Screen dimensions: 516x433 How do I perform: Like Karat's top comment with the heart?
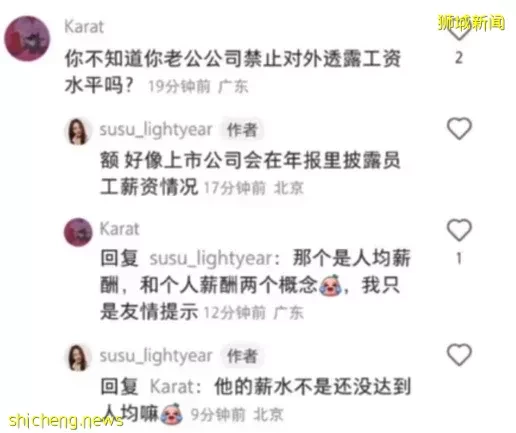(x=459, y=30)
